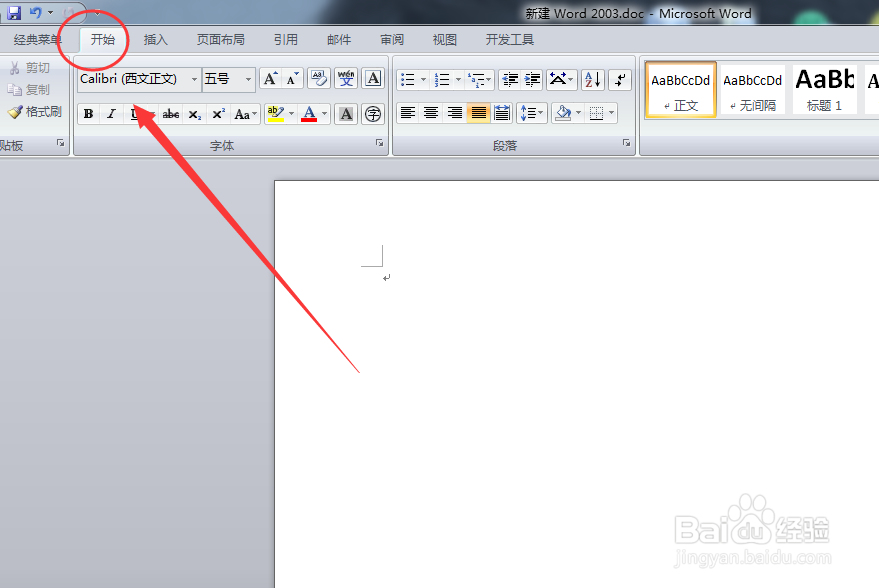Toggle Italic formatting
The image size is (879, 588).
tap(111, 114)
